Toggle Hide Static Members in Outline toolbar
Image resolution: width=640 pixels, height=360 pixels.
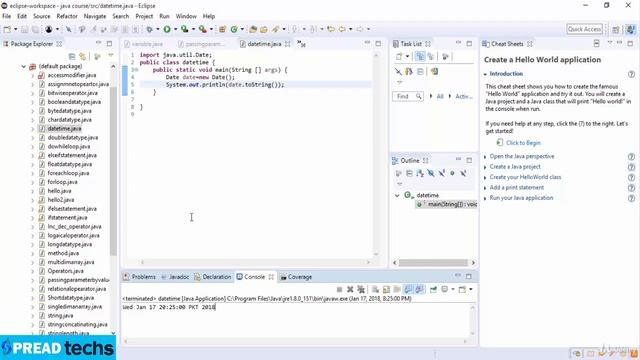click(442, 173)
